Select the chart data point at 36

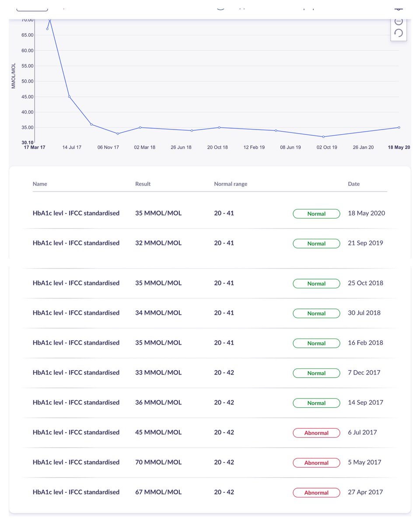point(91,124)
